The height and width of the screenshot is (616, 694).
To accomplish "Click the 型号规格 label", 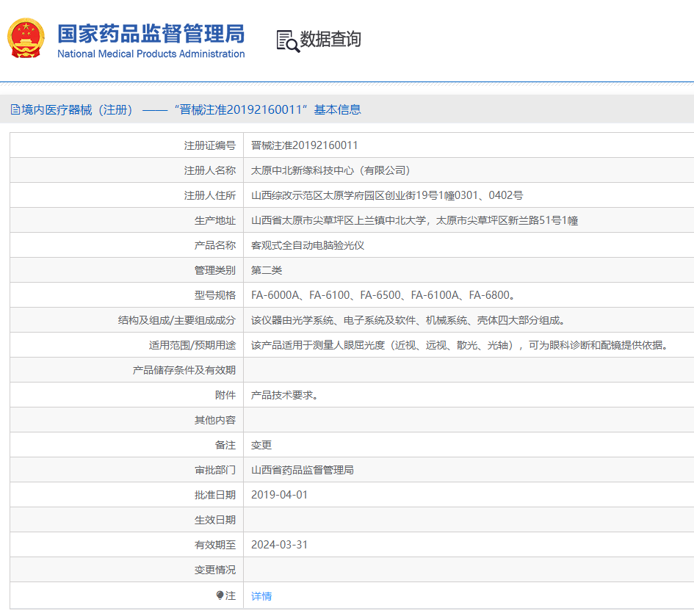I will click(x=215, y=295).
